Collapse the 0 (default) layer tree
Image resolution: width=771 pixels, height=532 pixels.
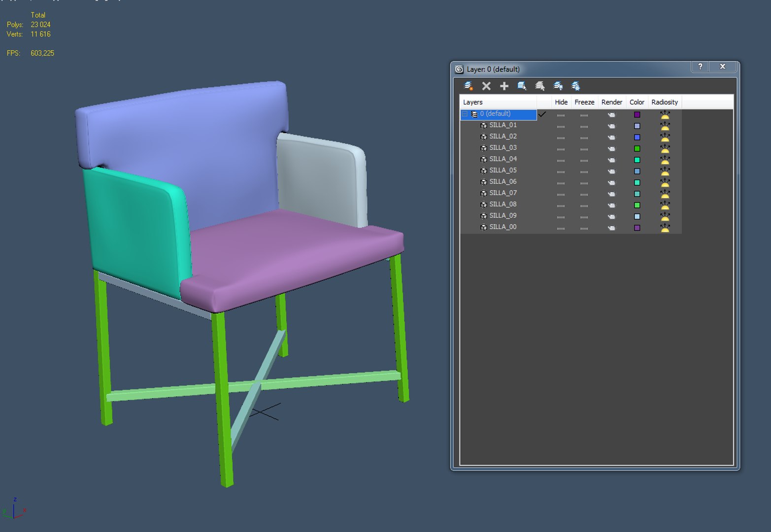coord(465,114)
